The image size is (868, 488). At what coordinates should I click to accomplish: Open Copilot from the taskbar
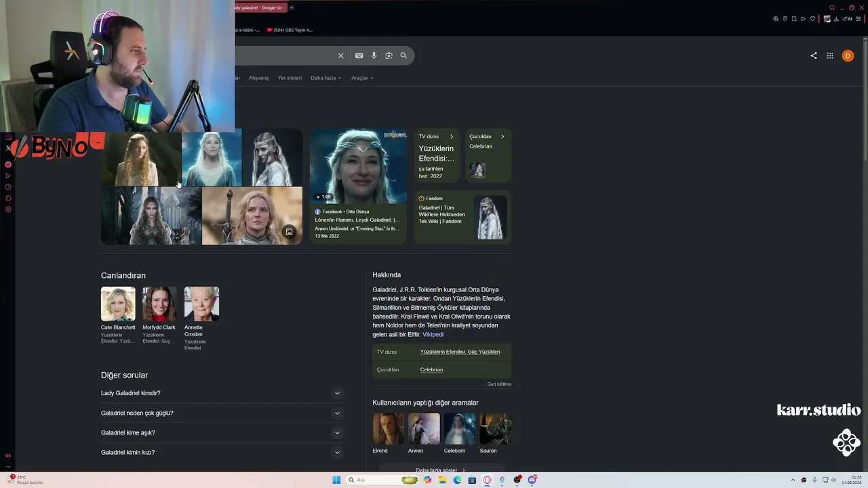[427, 480]
